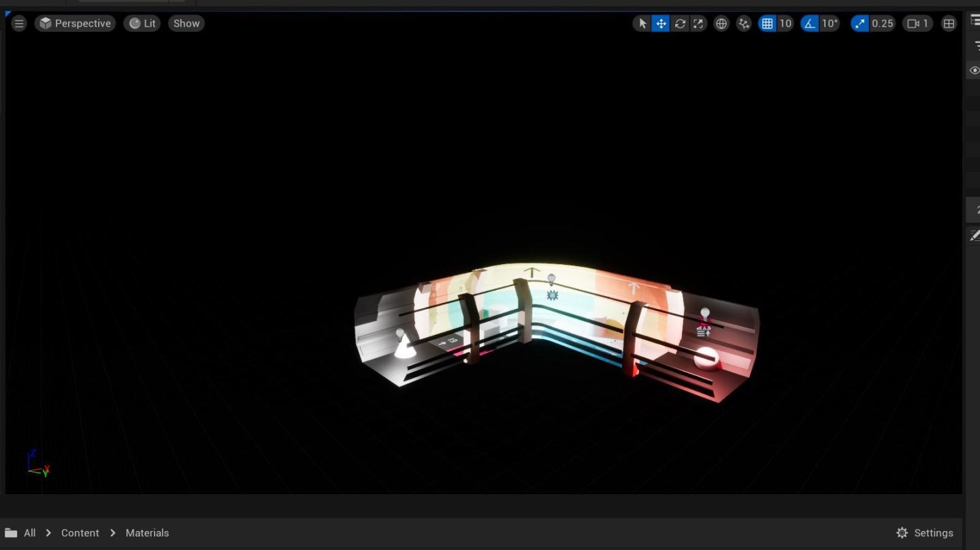Go to the All root breadcrumb
Screen dimensions: 980x550
[30, 533]
